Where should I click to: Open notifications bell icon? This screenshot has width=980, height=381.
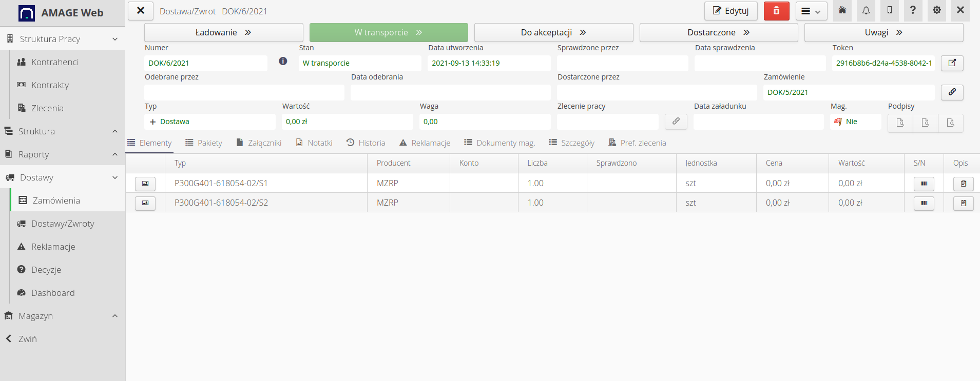click(866, 11)
